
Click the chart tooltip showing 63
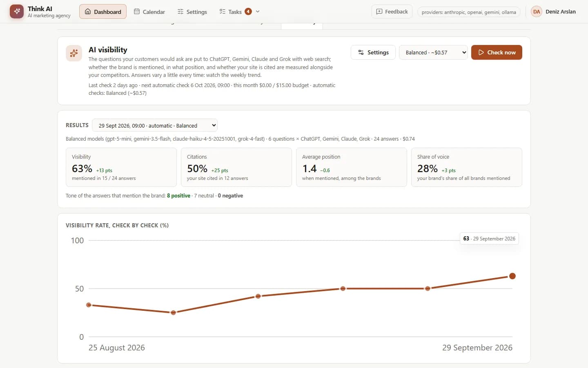point(489,239)
